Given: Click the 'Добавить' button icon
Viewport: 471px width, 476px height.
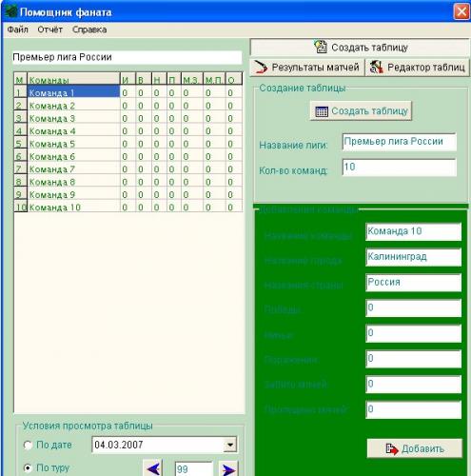Looking at the screenshot, I should 392,449.
